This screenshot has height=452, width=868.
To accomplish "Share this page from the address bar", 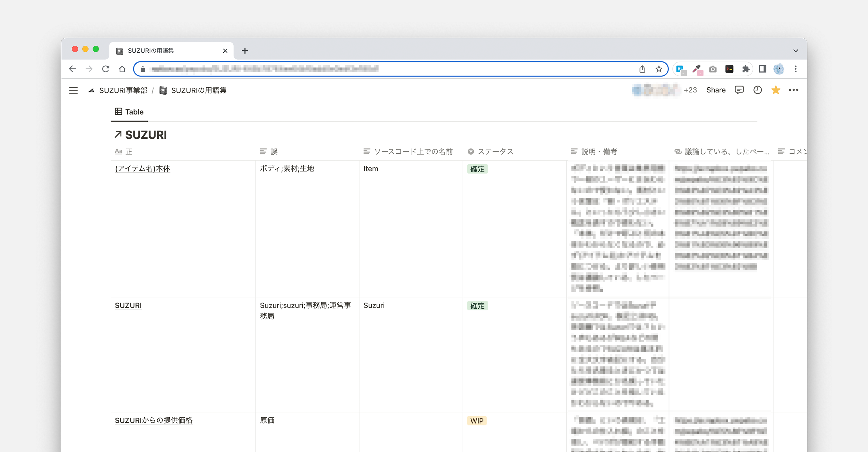I will tap(642, 69).
